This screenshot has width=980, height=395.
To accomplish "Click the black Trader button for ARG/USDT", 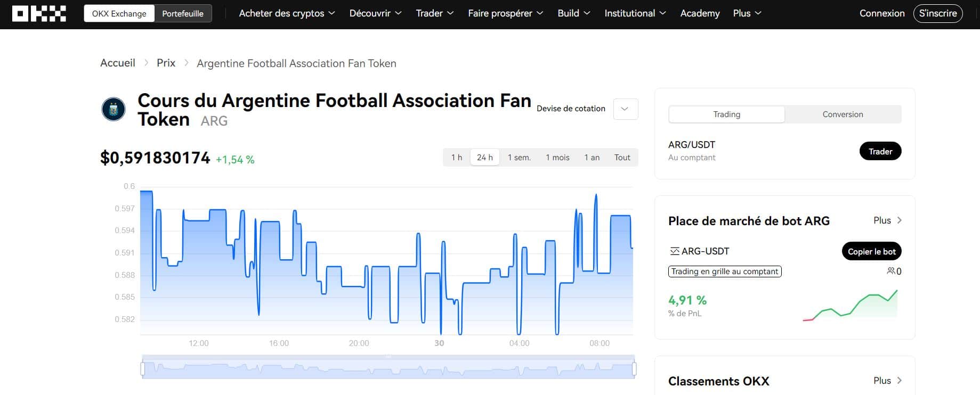I will click(x=880, y=151).
